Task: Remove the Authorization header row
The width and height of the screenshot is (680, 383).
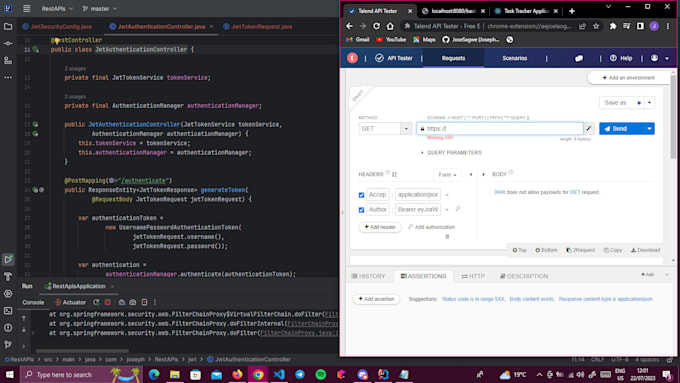Action: [447, 210]
